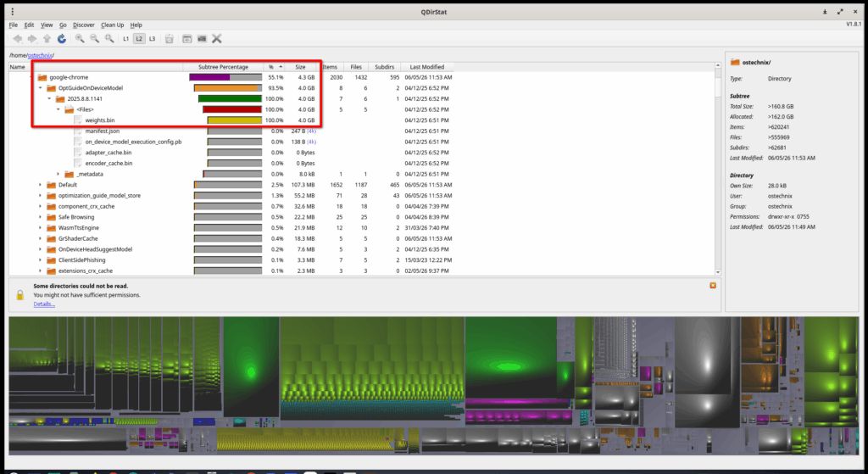
Task: Open the Discover menu
Action: coord(84,25)
